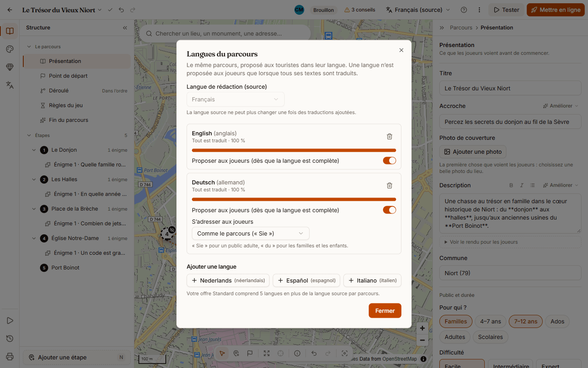Open the diamond icon panel in left sidebar
The image size is (588, 368).
[x=10, y=67]
